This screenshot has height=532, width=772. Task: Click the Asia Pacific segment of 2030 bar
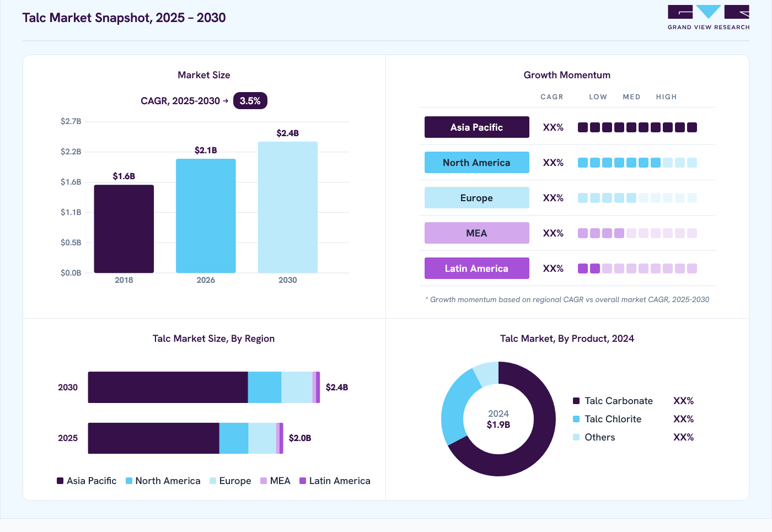click(168, 387)
